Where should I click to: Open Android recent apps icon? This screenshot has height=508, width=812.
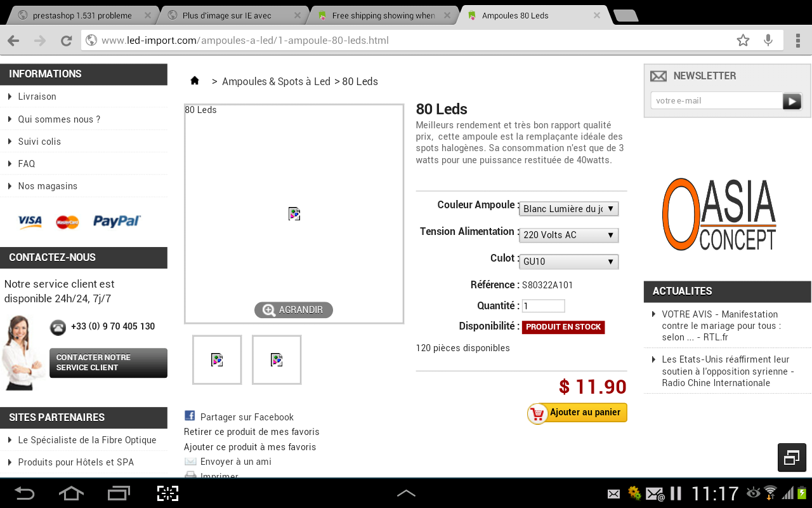(x=119, y=493)
